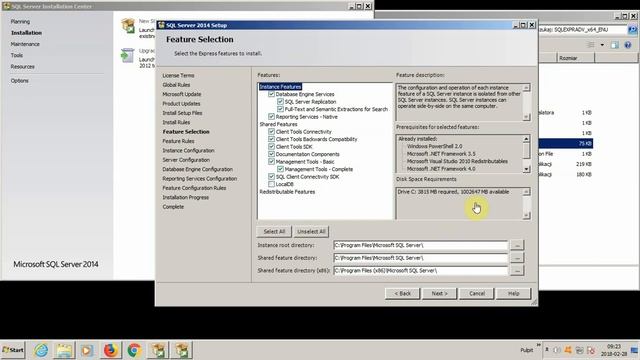Browse for shared feature directory
Screen dimensions: 640x360
pyautogui.click(x=517, y=258)
